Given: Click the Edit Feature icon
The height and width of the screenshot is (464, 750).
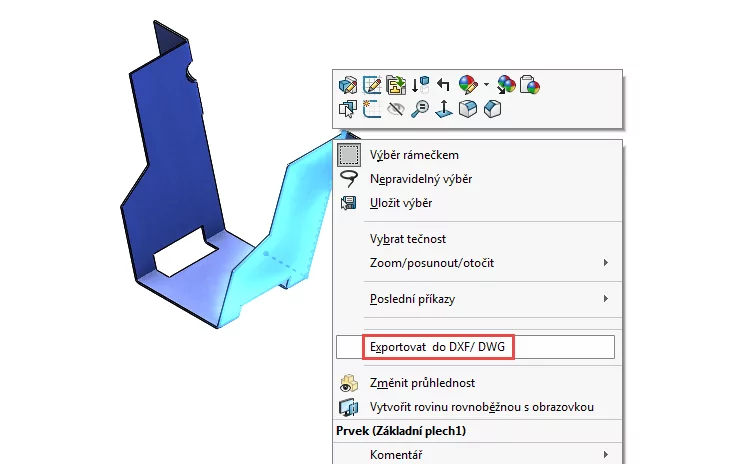Looking at the screenshot, I should click(348, 85).
